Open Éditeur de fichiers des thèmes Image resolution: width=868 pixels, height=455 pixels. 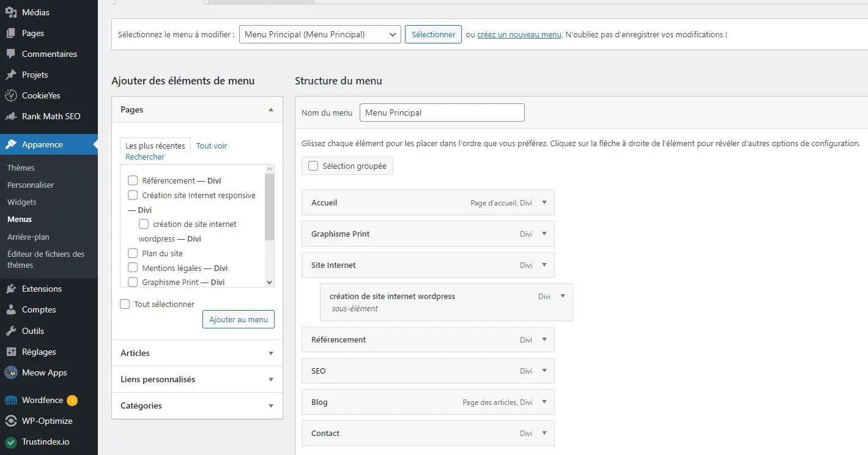click(46, 259)
